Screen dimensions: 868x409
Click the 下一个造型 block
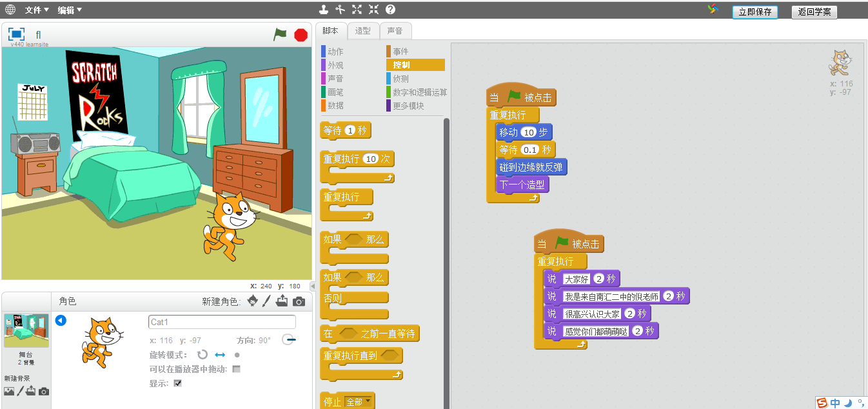click(x=522, y=185)
